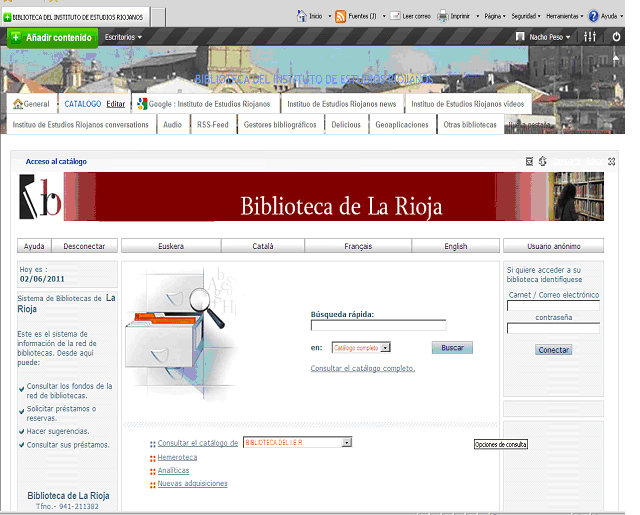
Task: Open the Página menu
Action: click(x=495, y=16)
